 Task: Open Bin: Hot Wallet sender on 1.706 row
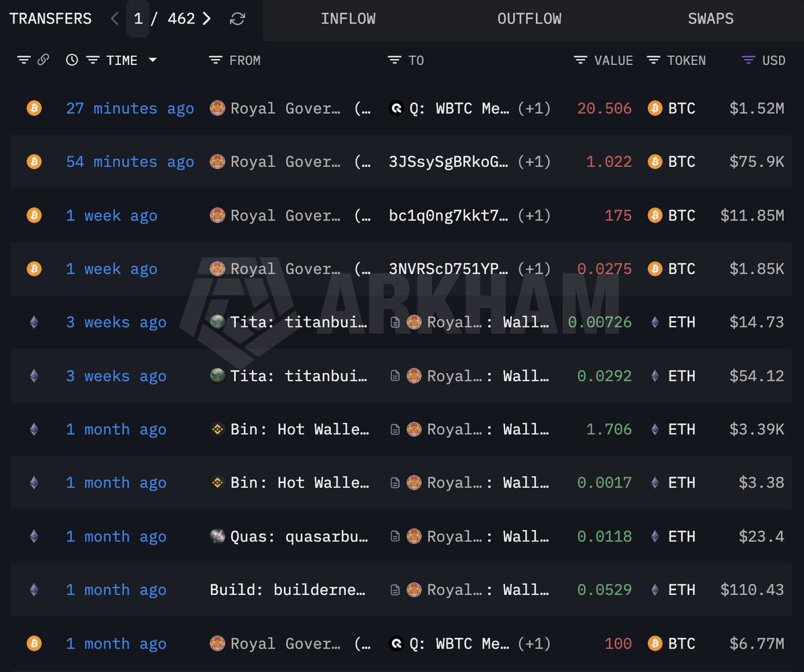tap(299, 429)
